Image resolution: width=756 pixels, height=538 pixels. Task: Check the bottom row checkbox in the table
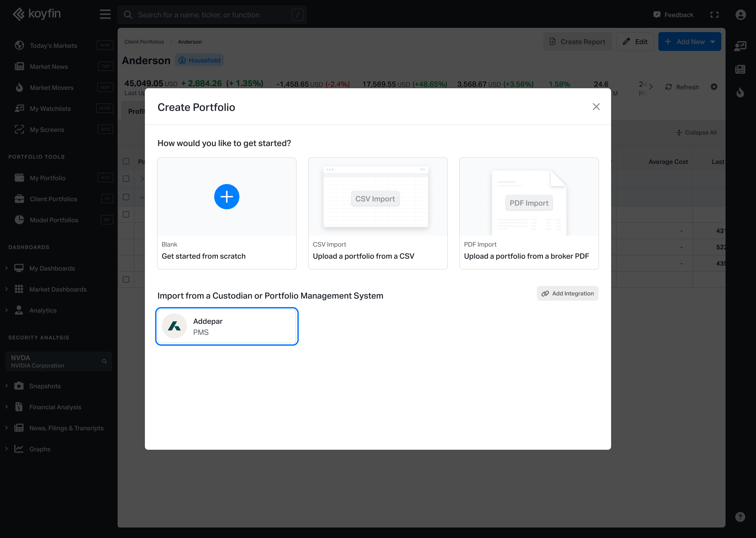click(126, 279)
